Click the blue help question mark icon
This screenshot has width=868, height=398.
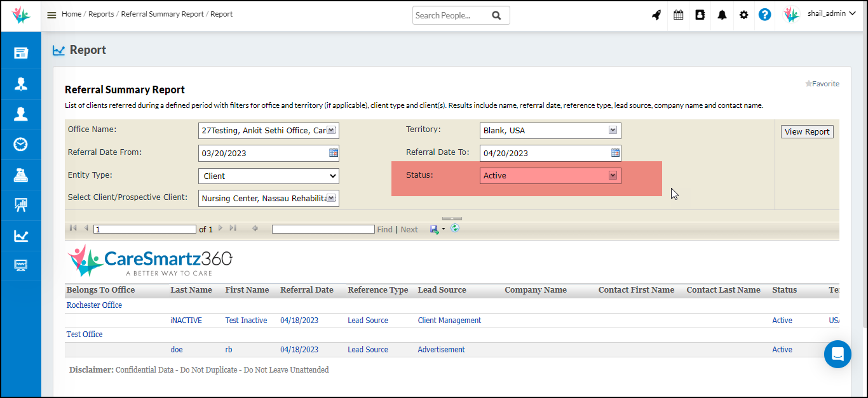765,15
